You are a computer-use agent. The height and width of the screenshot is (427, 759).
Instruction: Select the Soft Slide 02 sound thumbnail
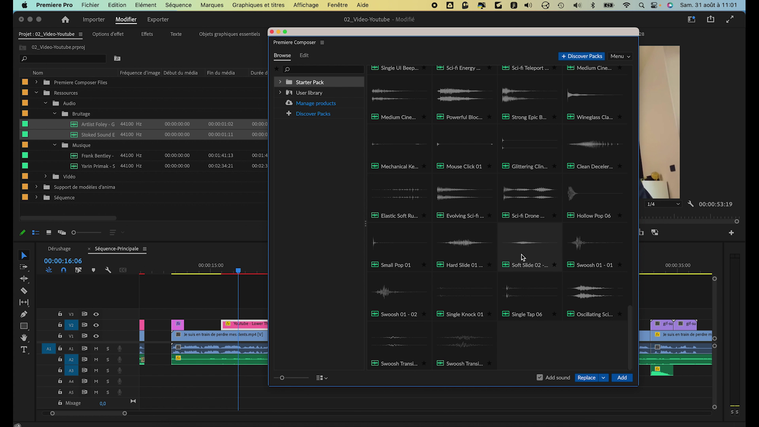pyautogui.click(x=529, y=242)
